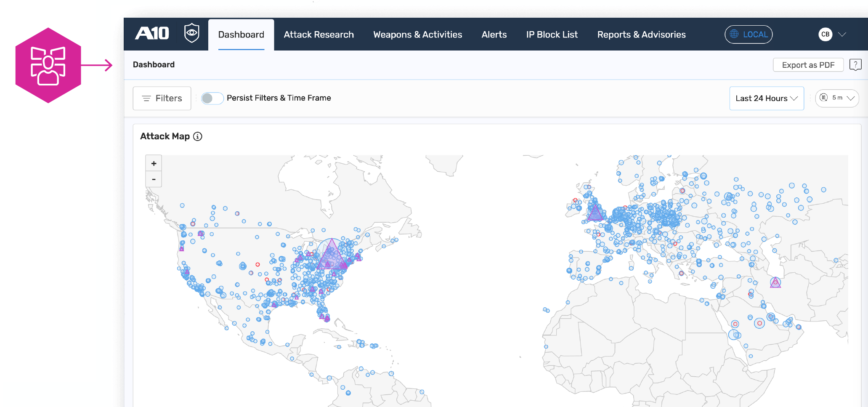
Task: Switch to the Attack Research tab
Action: click(319, 35)
